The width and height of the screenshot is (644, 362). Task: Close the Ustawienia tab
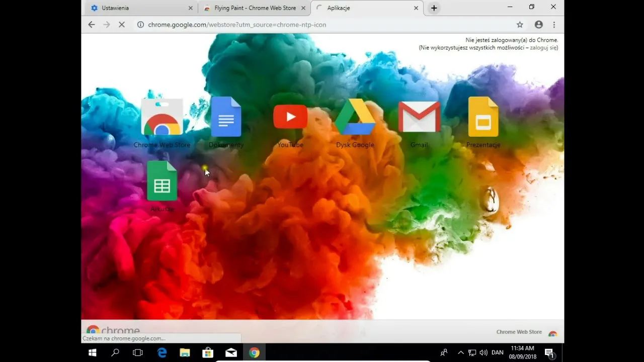190,8
